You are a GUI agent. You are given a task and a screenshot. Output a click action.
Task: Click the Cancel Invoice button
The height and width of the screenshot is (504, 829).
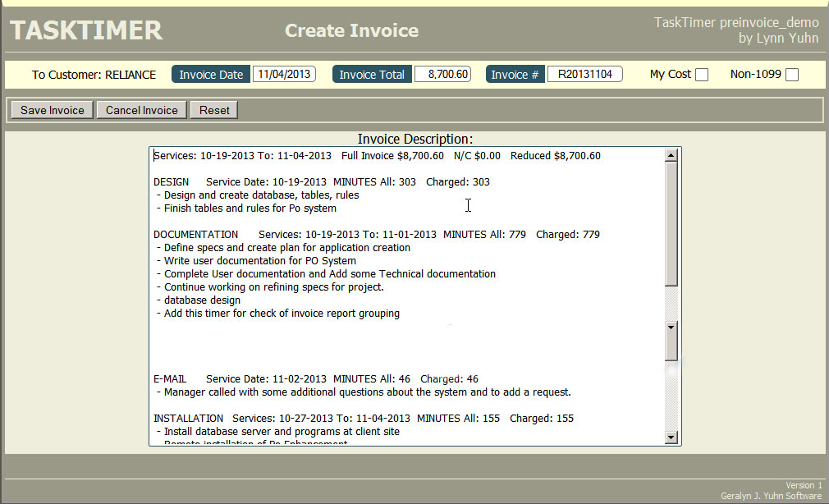coord(140,109)
